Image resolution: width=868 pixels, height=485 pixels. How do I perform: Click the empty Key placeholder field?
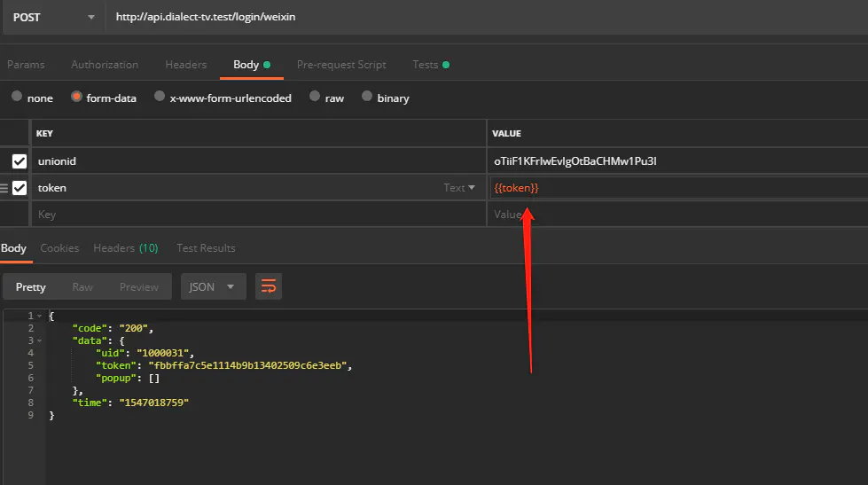259,215
